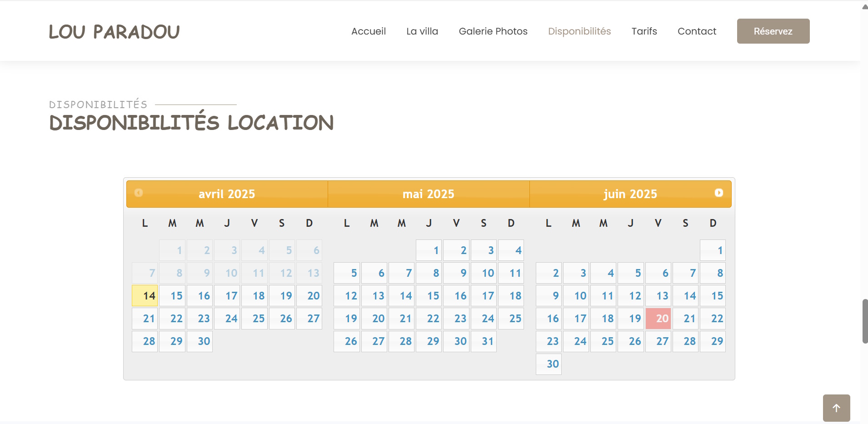Go to La villa page
Viewport: 868px width, 424px height.
click(x=422, y=31)
